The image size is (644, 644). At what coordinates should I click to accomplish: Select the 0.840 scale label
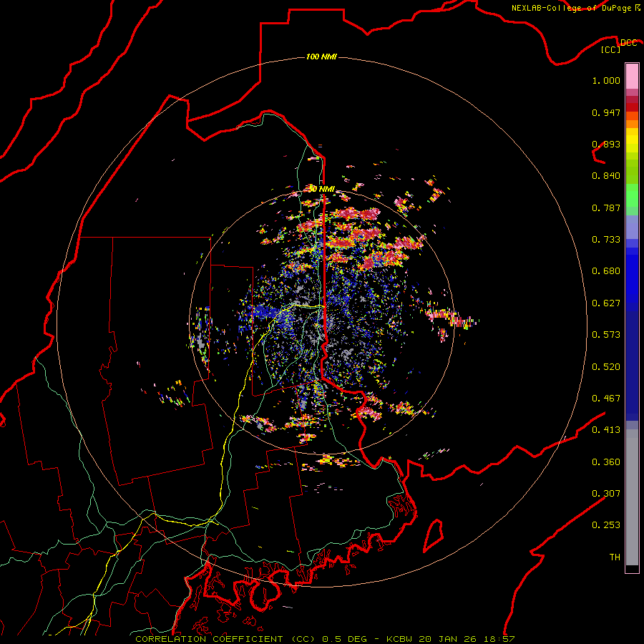coord(606,176)
